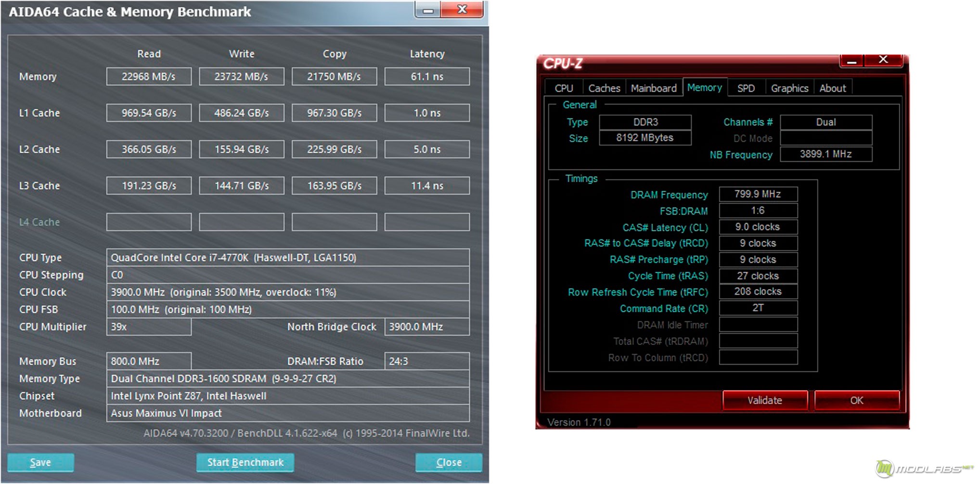
Task: Open the Mainboard tab in CPU-Z
Action: 654,88
